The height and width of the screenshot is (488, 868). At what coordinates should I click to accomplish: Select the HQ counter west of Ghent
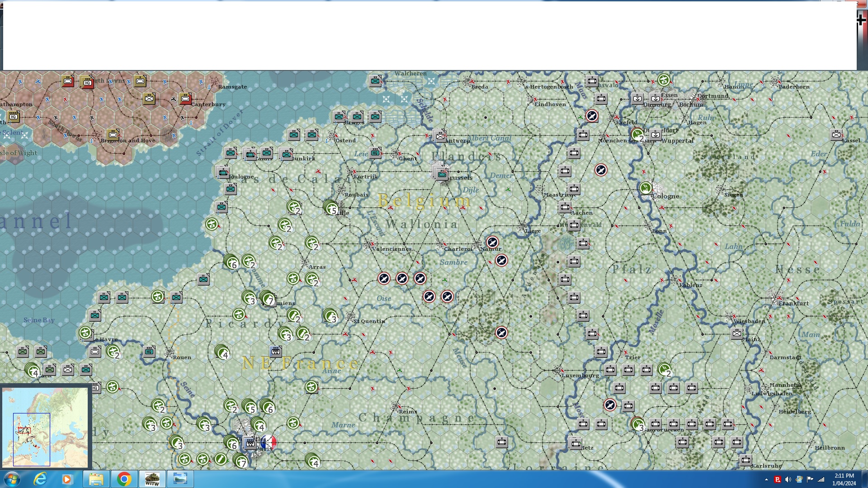tap(375, 153)
